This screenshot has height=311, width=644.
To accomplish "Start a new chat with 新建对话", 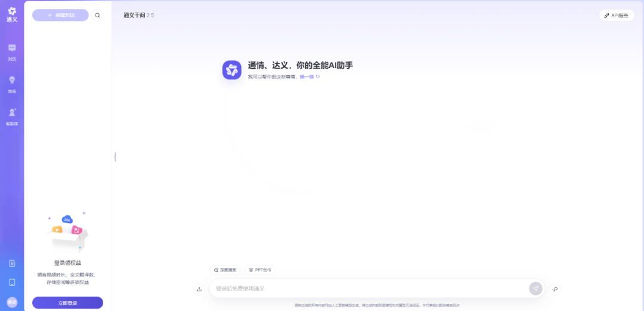I will pyautogui.click(x=60, y=15).
